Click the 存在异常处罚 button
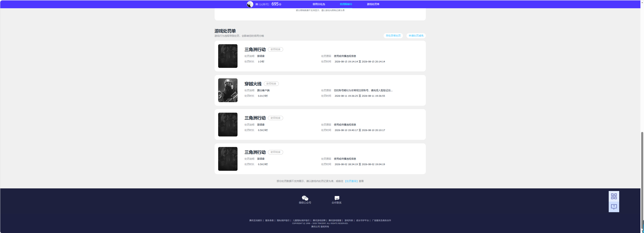Screen dimensions: 644x233 pyautogui.click(x=393, y=36)
